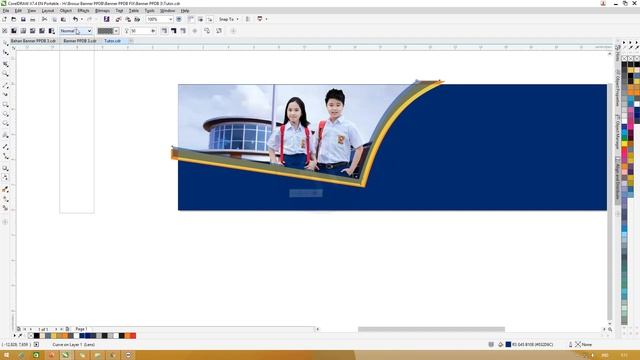Screen dimensions: 640x360
Task: Select the Interactive Fill tool
Action: coord(5,199)
